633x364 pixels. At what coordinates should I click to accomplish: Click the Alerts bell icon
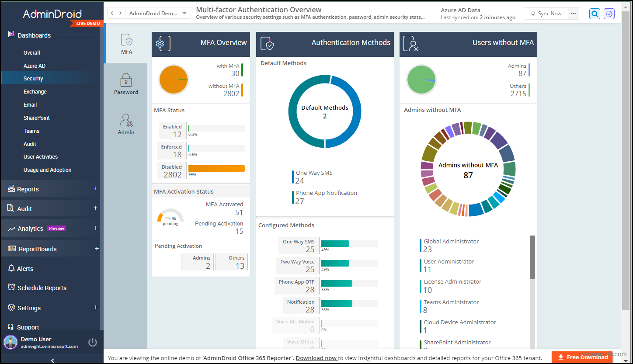[11, 268]
